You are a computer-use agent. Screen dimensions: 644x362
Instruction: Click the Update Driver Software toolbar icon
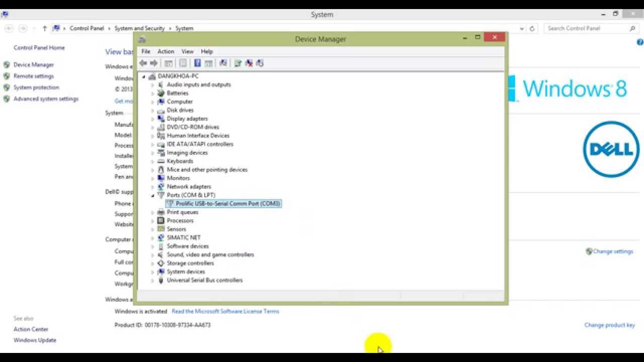point(238,63)
